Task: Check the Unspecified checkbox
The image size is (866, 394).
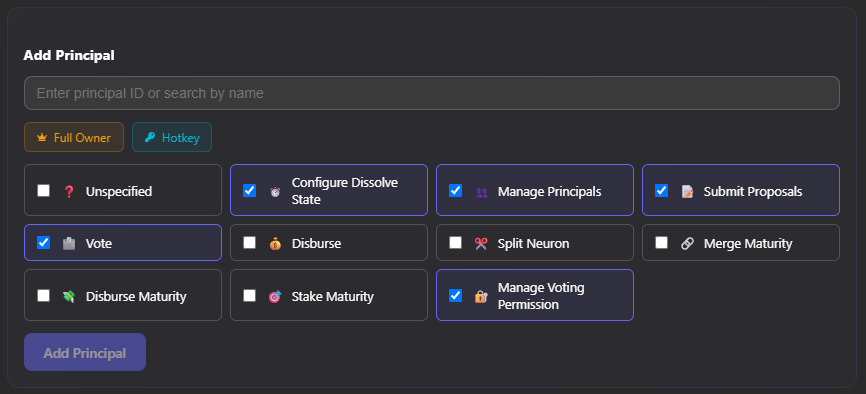Action: click(x=43, y=191)
